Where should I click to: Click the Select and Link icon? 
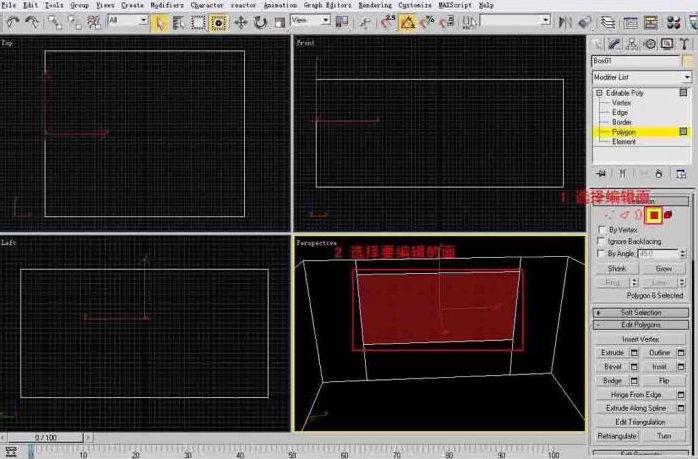(x=55, y=22)
